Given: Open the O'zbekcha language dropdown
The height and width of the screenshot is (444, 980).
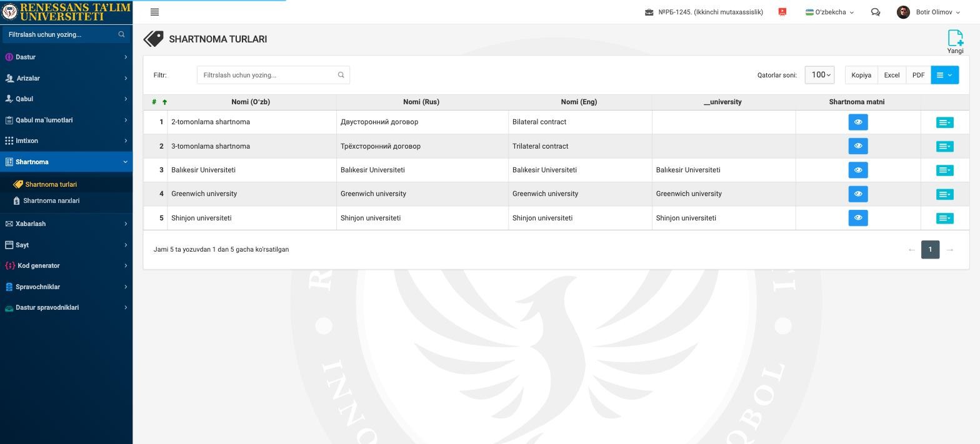Looking at the screenshot, I should pos(829,12).
